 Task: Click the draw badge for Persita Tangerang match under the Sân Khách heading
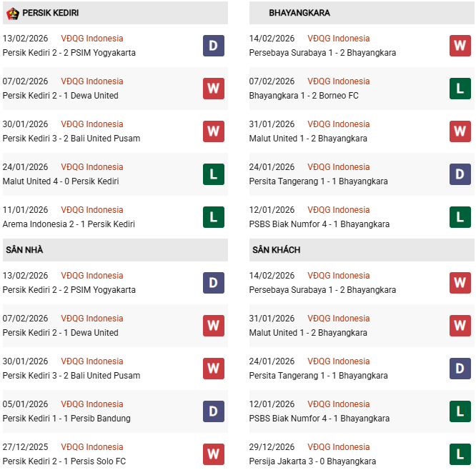tap(460, 369)
